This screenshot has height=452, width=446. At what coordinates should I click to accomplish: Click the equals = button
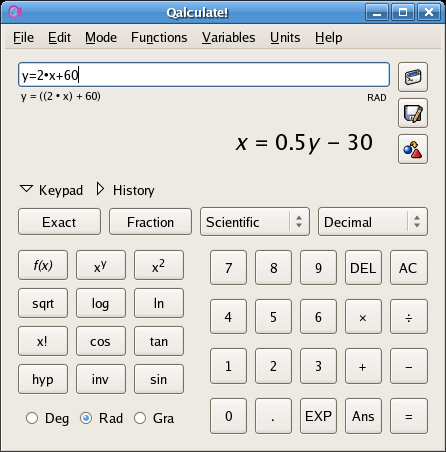pyautogui.click(x=409, y=416)
